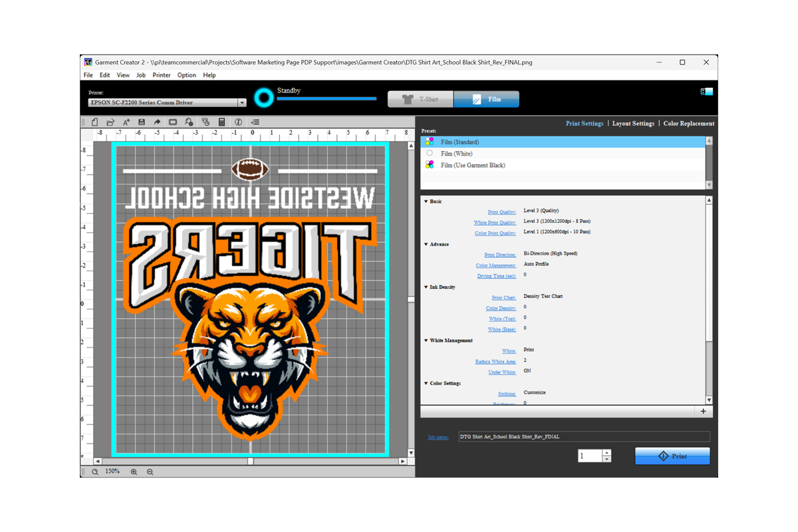Open the search-with-gear toolbar icon
Viewport: 798px width, 532px height.
pyautogui.click(x=190, y=122)
